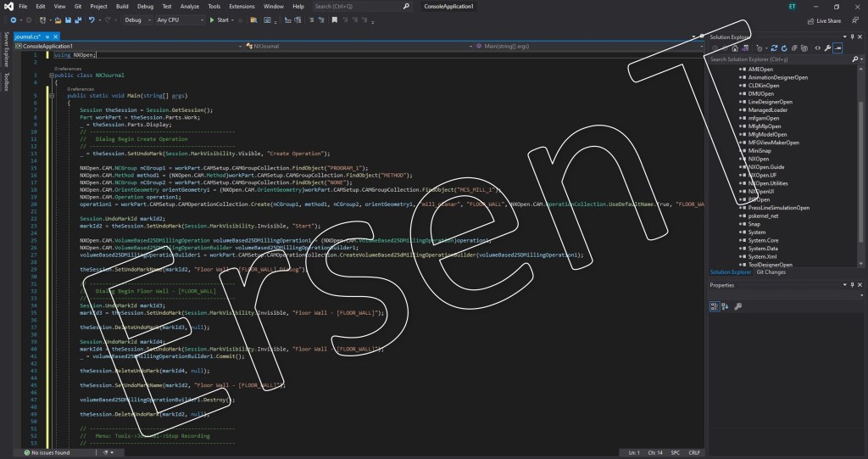
Task: Expand the ConsoleApplication1 project navigation dropdown
Action: click(x=240, y=46)
